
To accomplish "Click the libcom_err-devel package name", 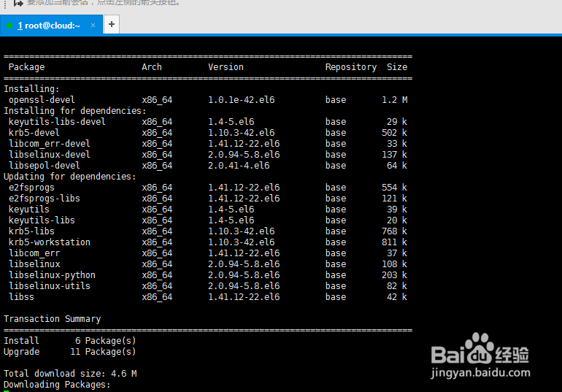I will pos(50,144).
